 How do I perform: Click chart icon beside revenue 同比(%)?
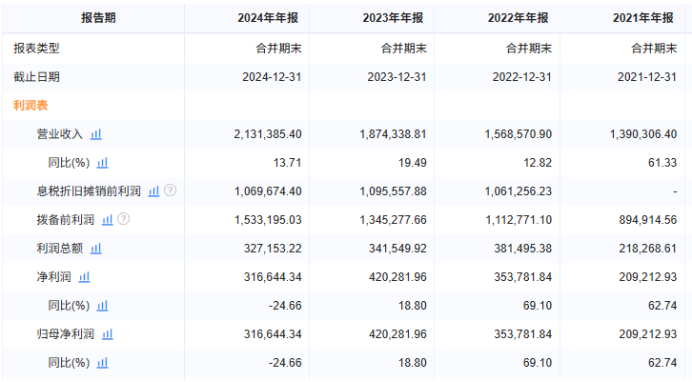click(102, 163)
